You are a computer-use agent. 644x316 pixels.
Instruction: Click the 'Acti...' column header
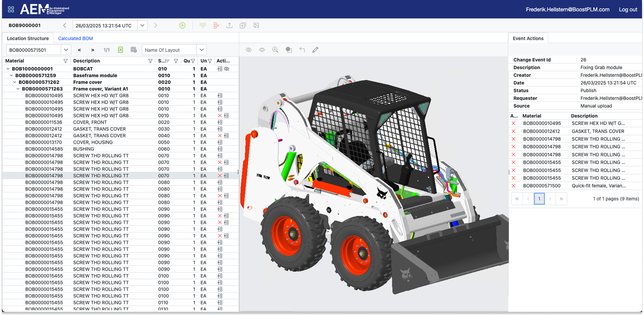(x=223, y=61)
